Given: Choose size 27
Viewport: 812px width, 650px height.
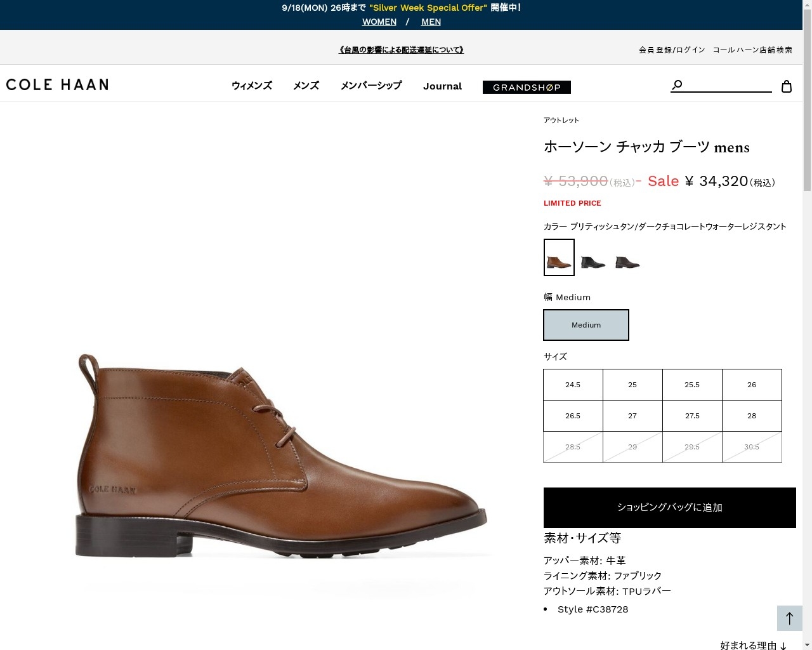Looking at the screenshot, I should coord(632,416).
